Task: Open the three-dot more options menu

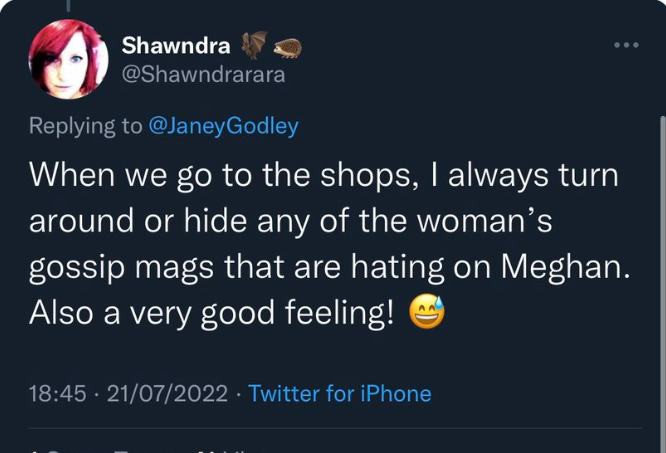Action: click(x=626, y=45)
